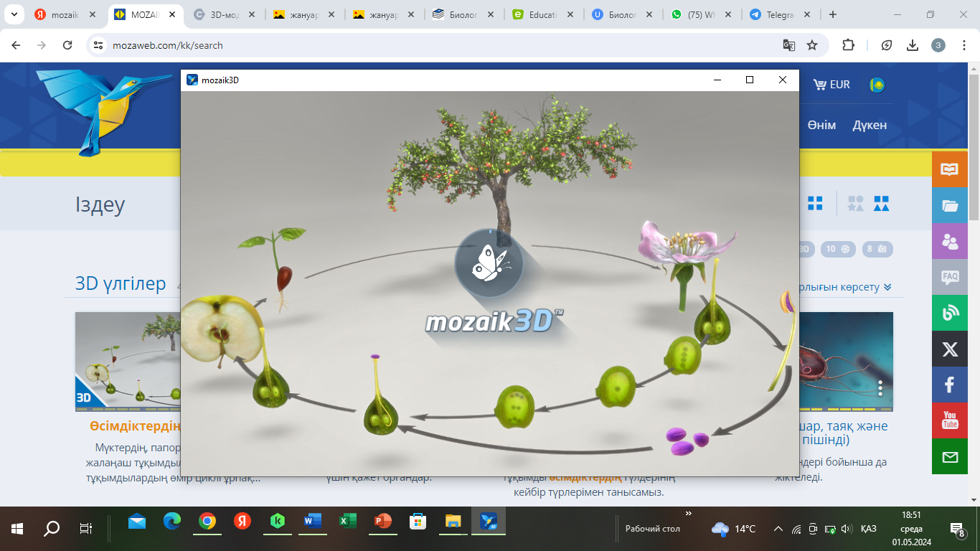This screenshot has height=551, width=980.
Task: Open the notification center icon
Action: tap(957, 530)
